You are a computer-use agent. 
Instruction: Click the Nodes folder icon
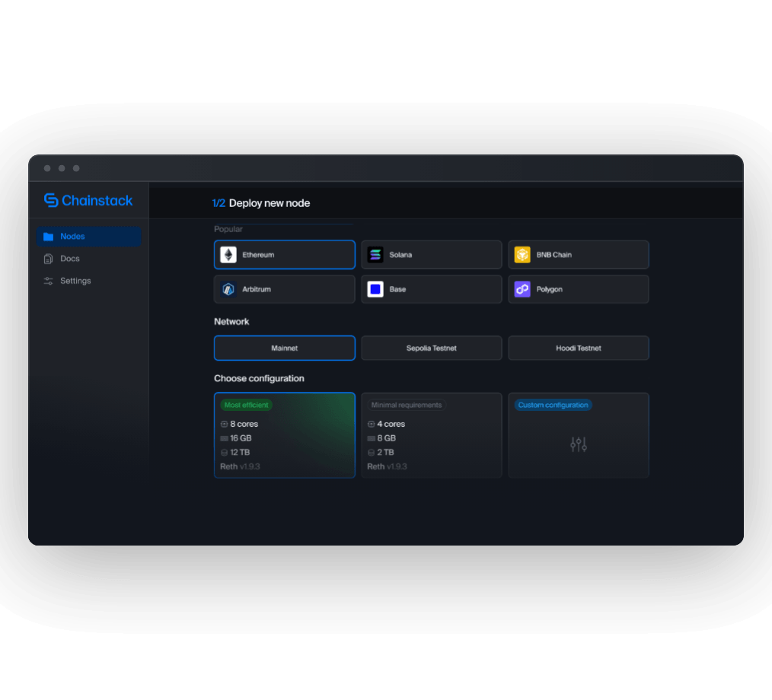pyautogui.click(x=48, y=237)
